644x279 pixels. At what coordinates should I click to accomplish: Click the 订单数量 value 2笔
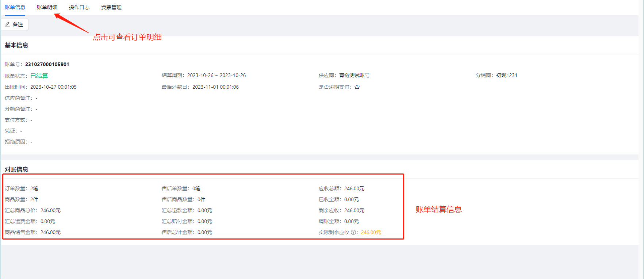pos(34,188)
